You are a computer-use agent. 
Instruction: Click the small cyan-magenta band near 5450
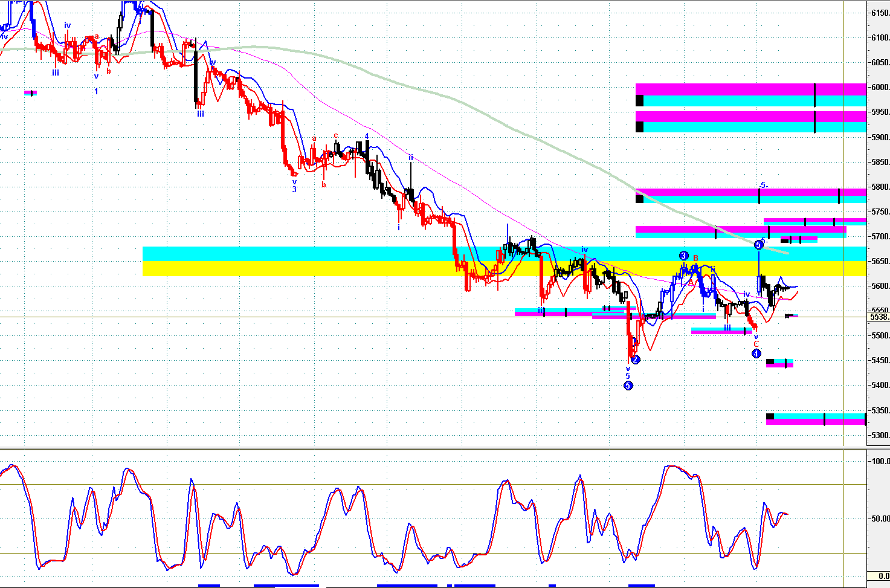779,363
